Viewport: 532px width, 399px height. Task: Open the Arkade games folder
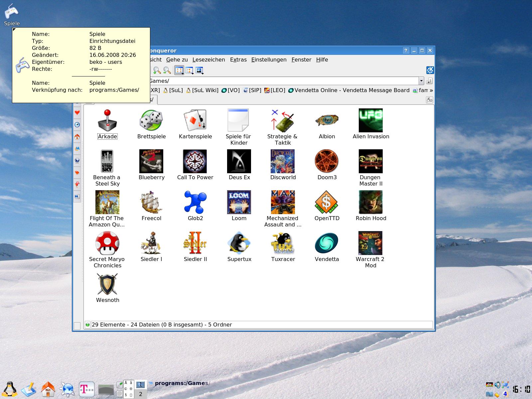click(x=107, y=124)
